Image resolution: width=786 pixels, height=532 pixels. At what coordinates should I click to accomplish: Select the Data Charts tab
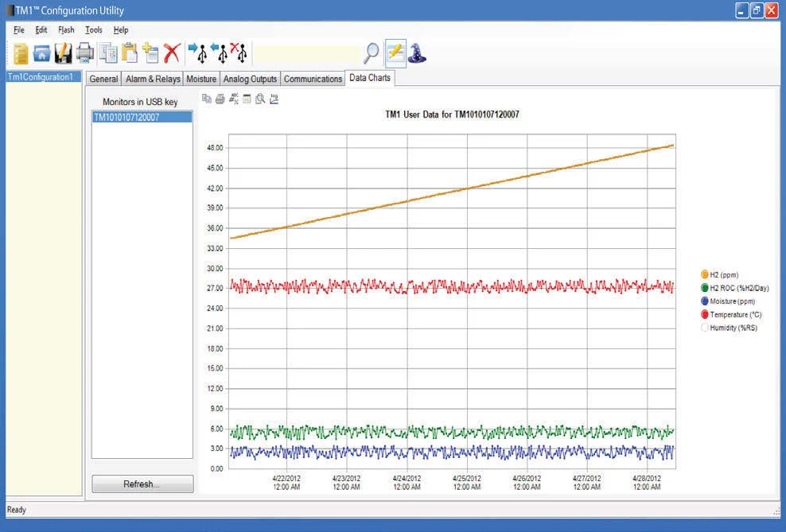pos(370,78)
